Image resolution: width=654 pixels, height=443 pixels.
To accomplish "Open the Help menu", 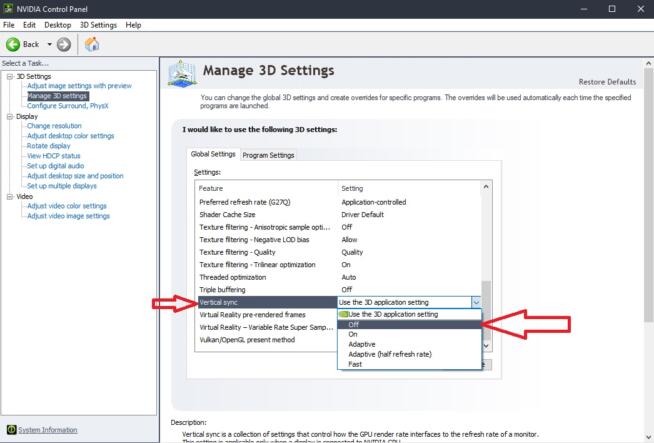I will pos(133,25).
